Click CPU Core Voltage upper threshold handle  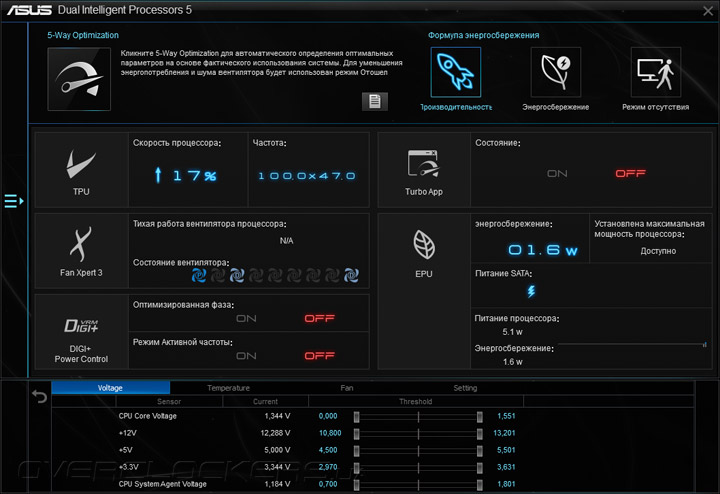click(479, 417)
